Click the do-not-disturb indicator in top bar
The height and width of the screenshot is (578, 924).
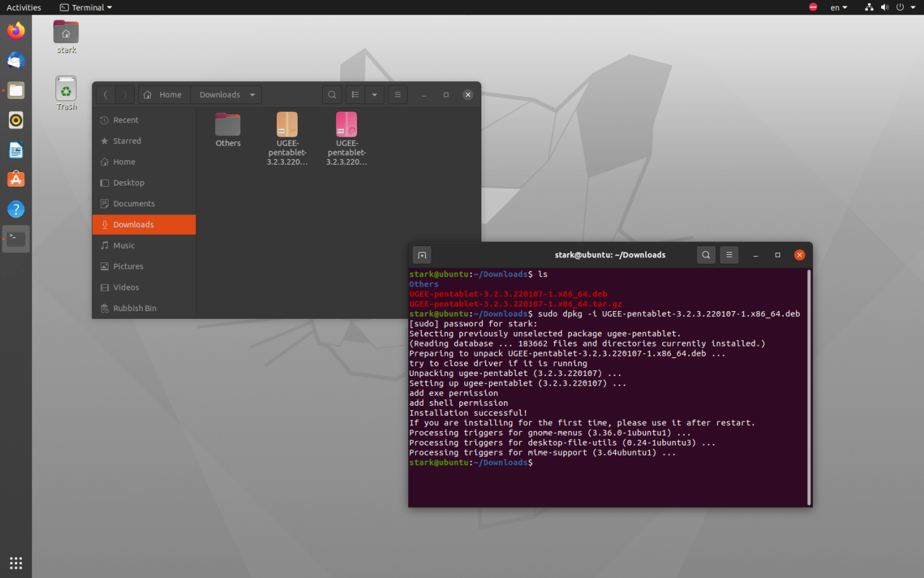[813, 7]
